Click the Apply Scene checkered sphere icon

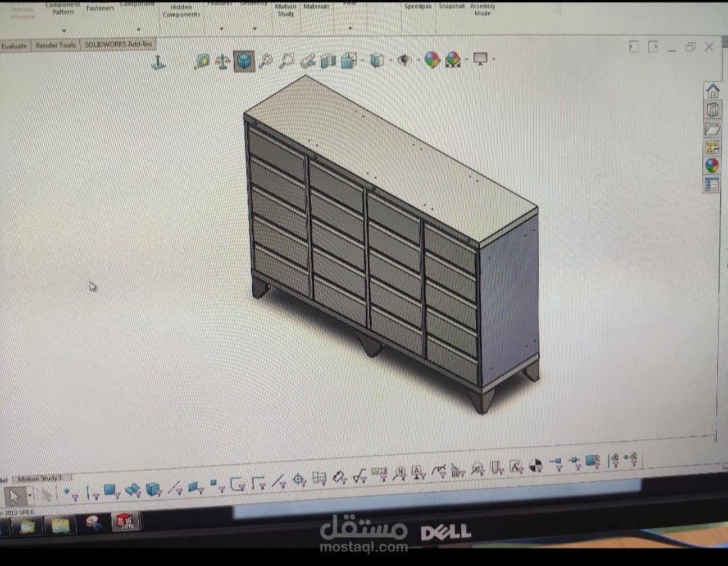[454, 61]
